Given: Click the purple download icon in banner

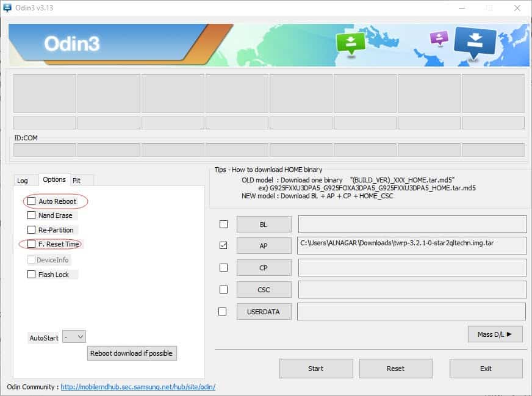Looking at the screenshot, I should (x=439, y=38).
